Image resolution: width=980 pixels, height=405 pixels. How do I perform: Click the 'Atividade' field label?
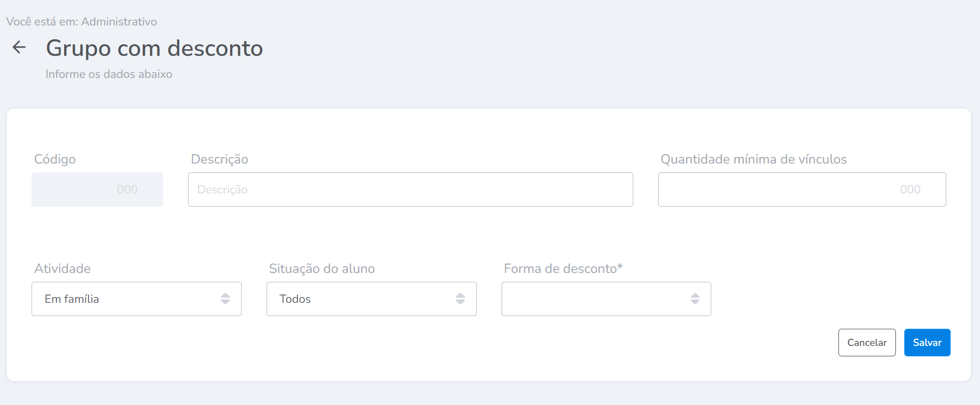(62, 269)
